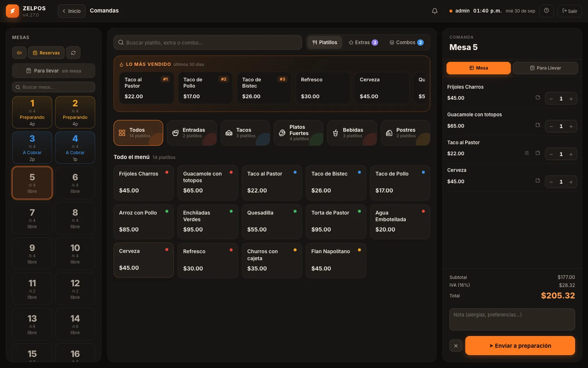Show Todos category with all platillos
The width and height of the screenshot is (588, 368).
pyautogui.click(x=138, y=133)
